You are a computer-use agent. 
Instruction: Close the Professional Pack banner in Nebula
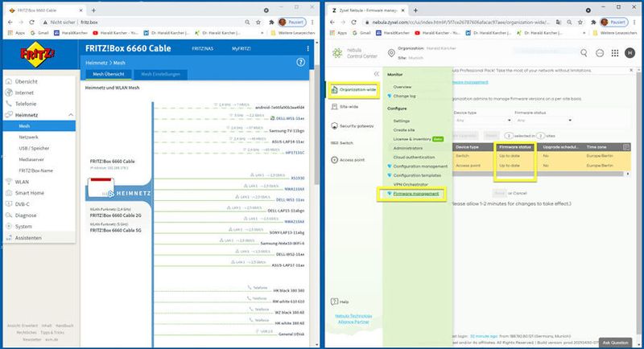coord(631,71)
